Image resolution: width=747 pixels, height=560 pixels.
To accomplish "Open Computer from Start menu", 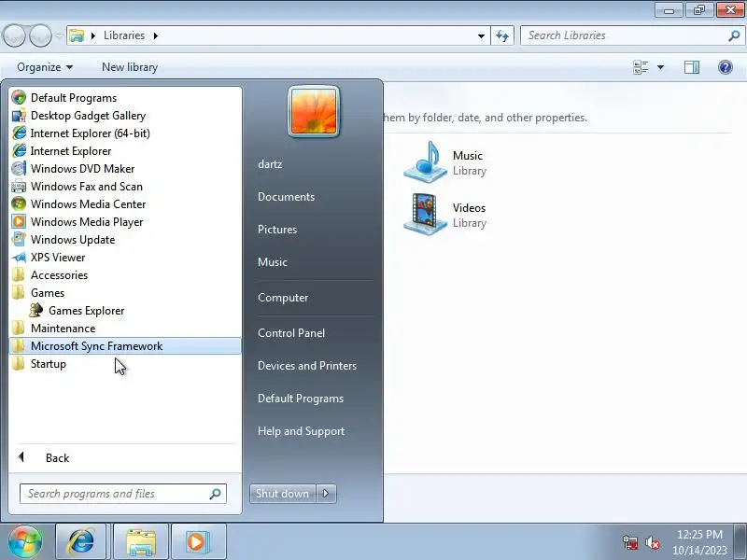I will pos(283,298).
